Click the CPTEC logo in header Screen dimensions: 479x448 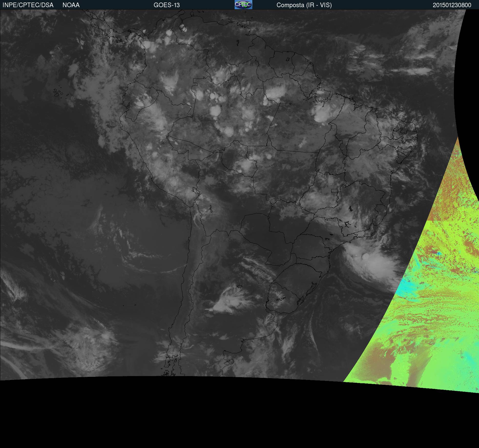point(243,5)
